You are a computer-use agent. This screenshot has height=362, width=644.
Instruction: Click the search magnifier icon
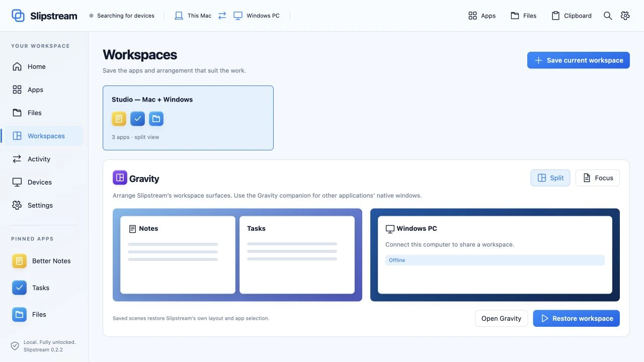pyautogui.click(x=608, y=16)
